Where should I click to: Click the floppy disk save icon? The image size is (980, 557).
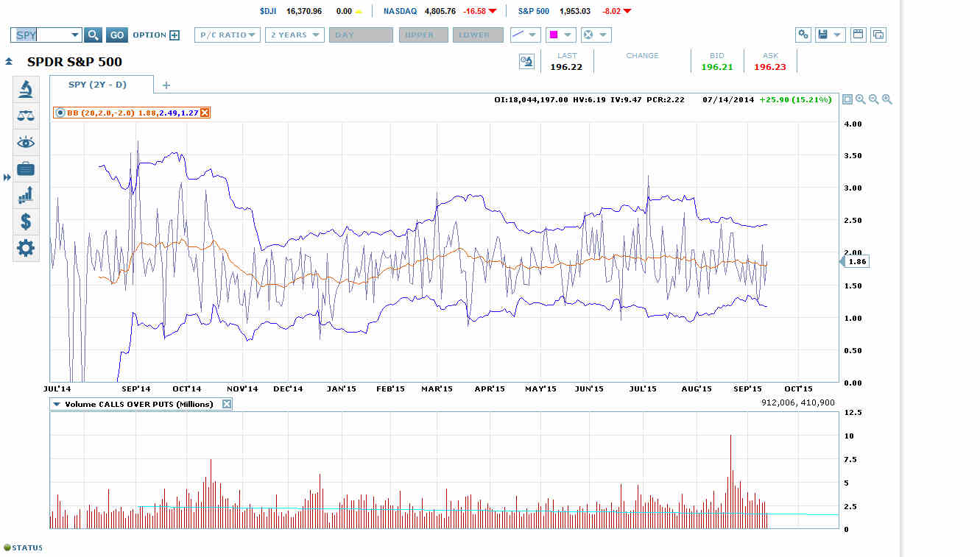click(x=823, y=35)
